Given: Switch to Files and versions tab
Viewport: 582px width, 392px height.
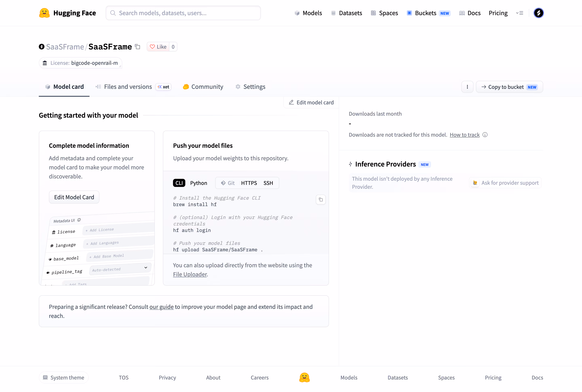Looking at the screenshot, I should tap(133, 87).
